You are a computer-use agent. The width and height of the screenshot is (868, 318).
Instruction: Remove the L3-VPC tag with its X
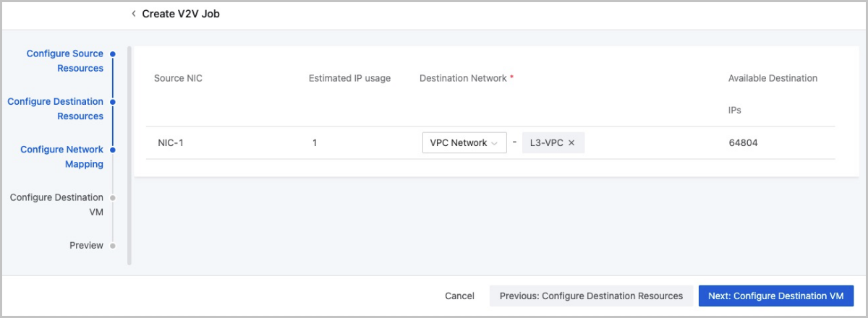pos(571,143)
